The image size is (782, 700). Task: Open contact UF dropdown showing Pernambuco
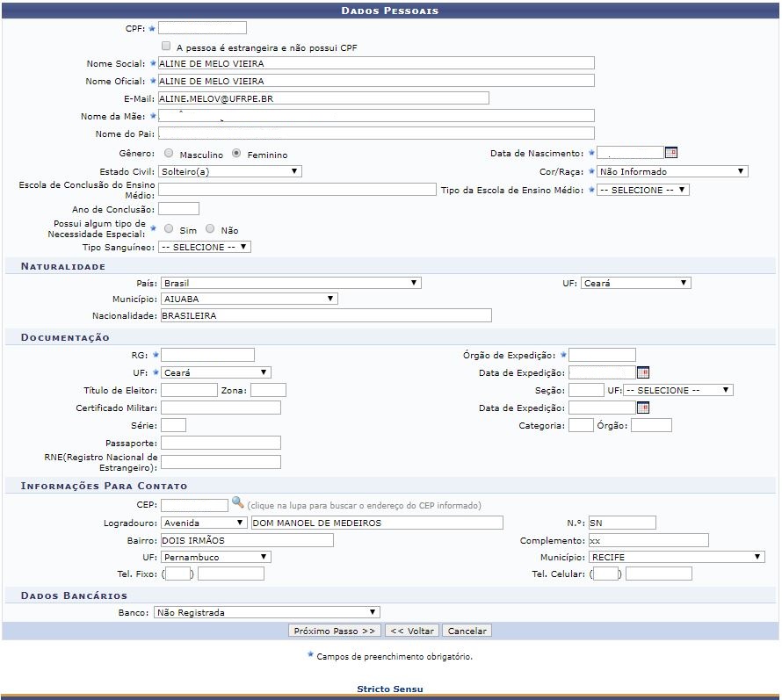pos(216,557)
